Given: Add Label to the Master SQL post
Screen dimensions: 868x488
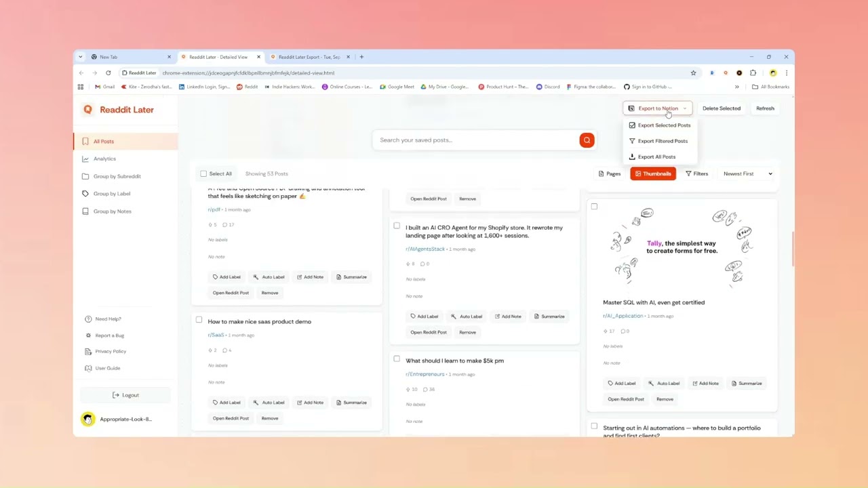Looking at the screenshot, I should [622, 384].
